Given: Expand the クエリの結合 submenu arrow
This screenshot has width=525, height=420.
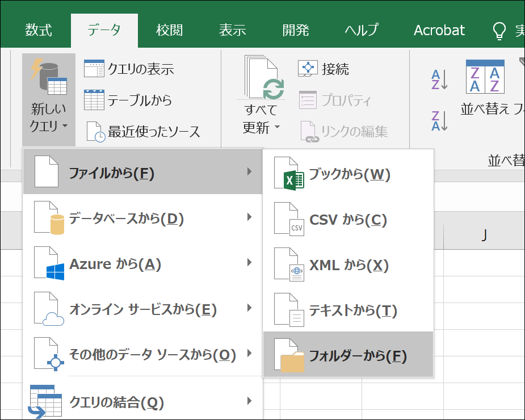Looking at the screenshot, I should coord(249,401).
